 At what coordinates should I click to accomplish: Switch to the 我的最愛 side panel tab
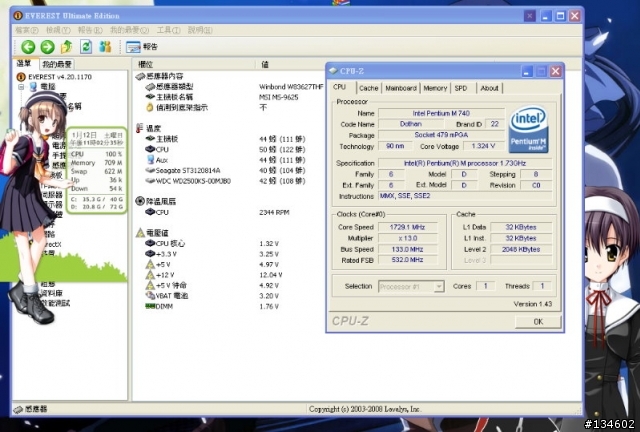[57, 64]
